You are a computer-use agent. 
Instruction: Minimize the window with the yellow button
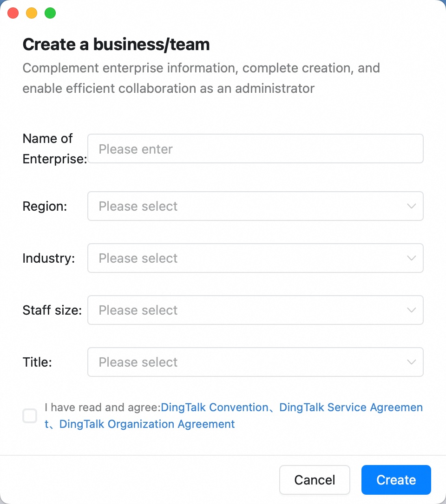click(32, 13)
